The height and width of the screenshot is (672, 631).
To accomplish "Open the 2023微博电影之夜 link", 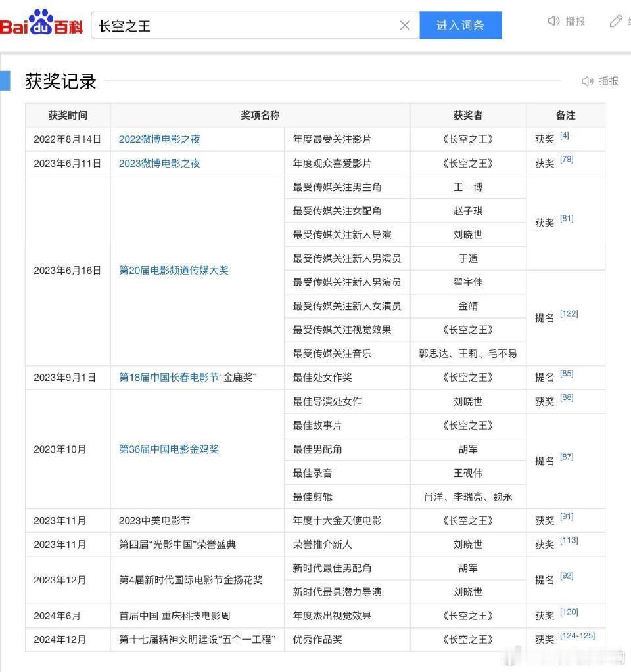I will [x=159, y=164].
